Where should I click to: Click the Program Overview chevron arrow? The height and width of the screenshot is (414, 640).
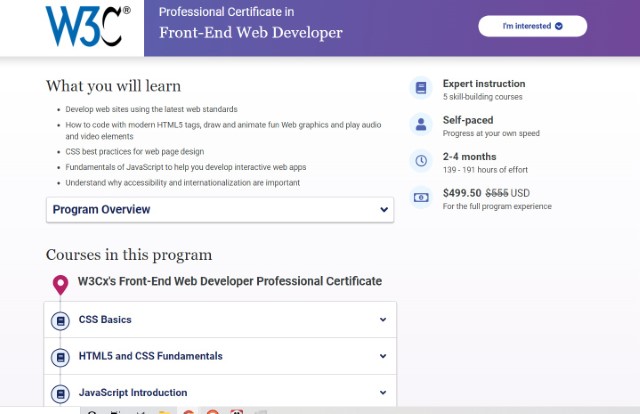coord(384,209)
